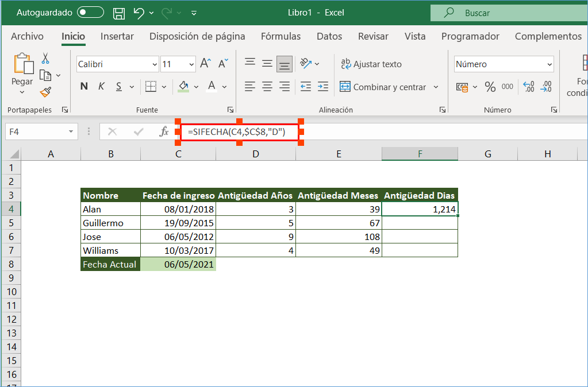Open the Name Box dropdown arrow
Image resolution: width=588 pixels, height=387 pixels.
click(71, 131)
